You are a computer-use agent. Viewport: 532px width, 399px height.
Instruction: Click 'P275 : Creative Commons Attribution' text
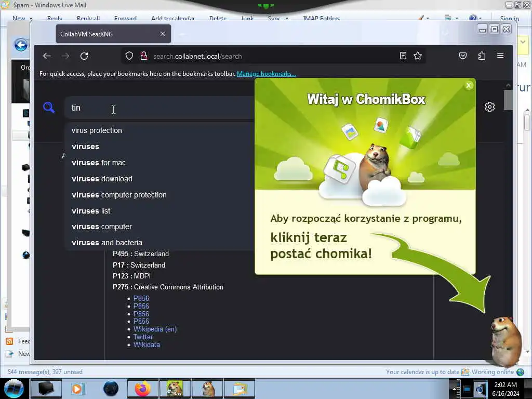coord(168,287)
